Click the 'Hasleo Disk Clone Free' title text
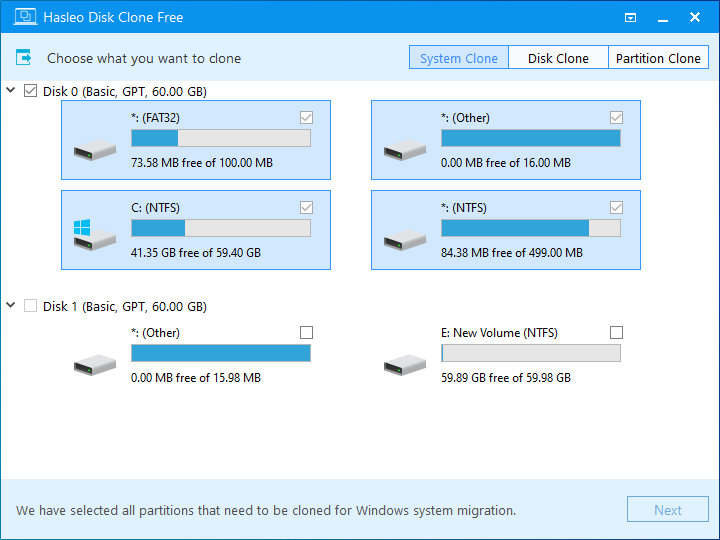720x540 pixels. click(x=113, y=17)
